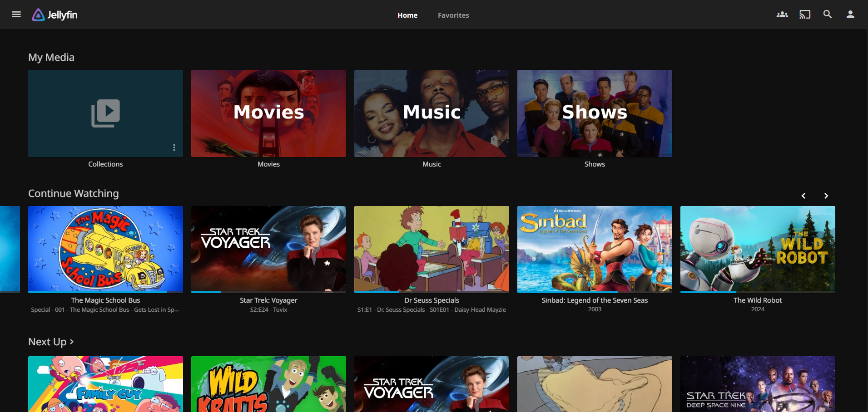Open Star Trek Voyager in Next Up

(x=432, y=384)
